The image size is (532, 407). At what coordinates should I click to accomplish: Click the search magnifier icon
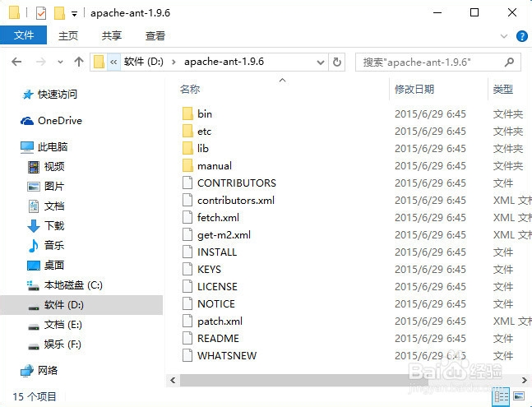(x=509, y=62)
